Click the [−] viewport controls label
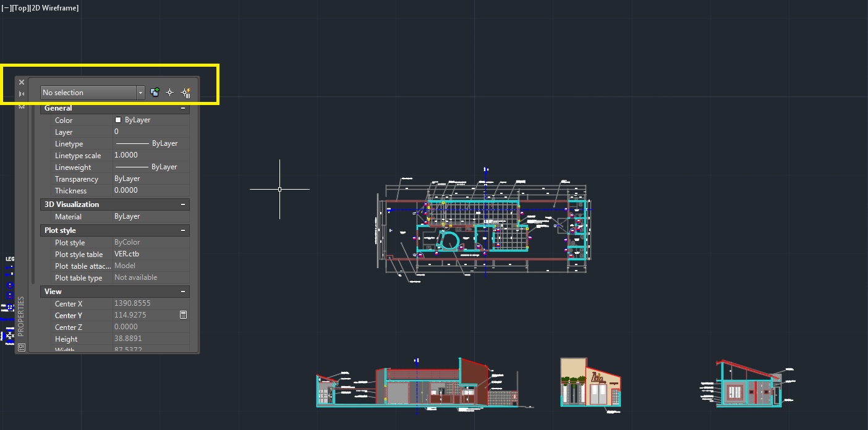The width and height of the screenshot is (868, 430). click(x=6, y=8)
